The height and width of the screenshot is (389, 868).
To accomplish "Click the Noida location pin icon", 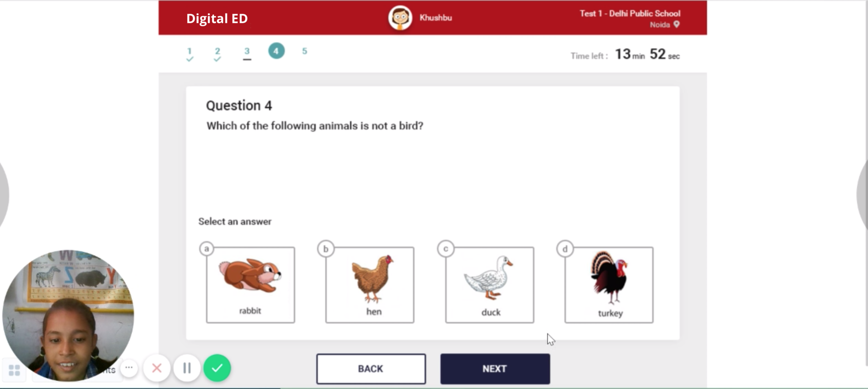I will (x=676, y=24).
